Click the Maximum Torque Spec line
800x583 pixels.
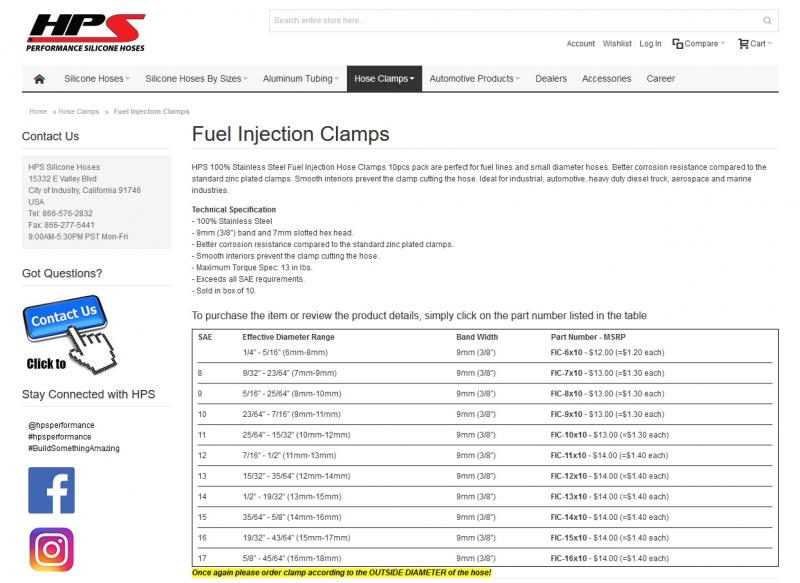click(252, 268)
